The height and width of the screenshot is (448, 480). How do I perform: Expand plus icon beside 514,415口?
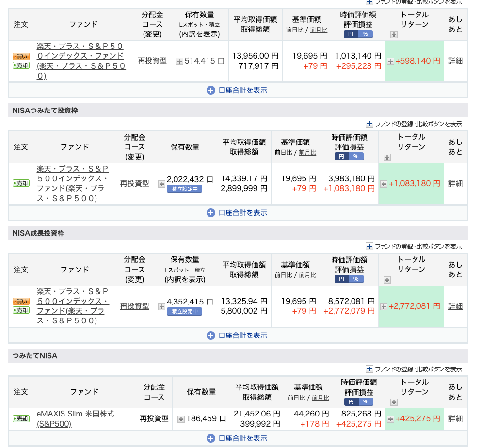(x=179, y=62)
